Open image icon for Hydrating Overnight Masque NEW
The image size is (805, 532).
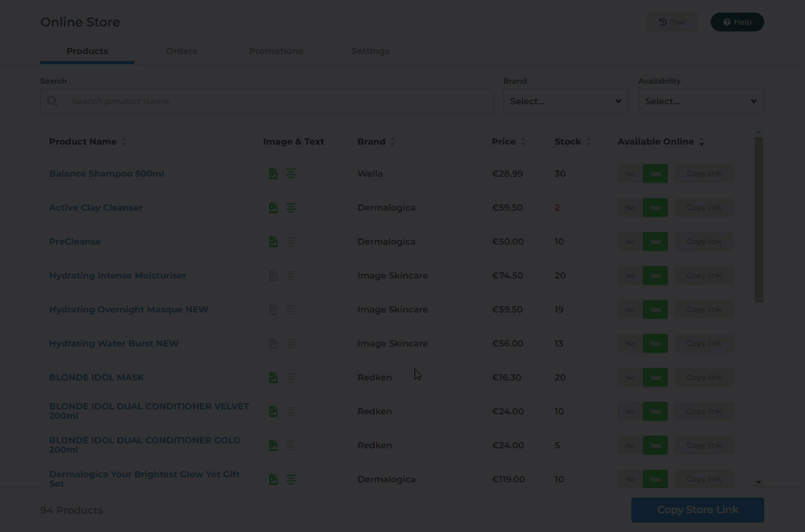(273, 309)
